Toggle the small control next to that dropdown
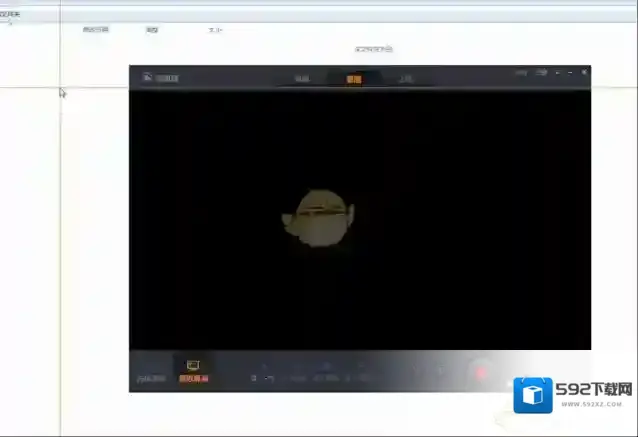 tap(269, 378)
